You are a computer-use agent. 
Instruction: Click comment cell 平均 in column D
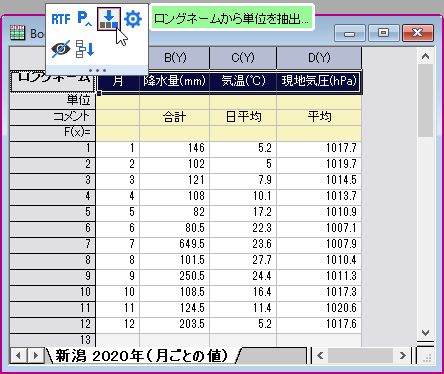point(319,117)
